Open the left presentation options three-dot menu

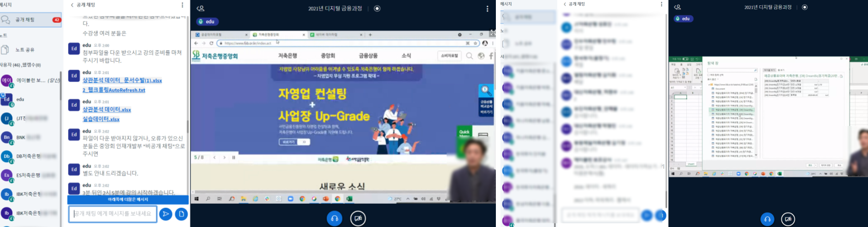coord(487,9)
